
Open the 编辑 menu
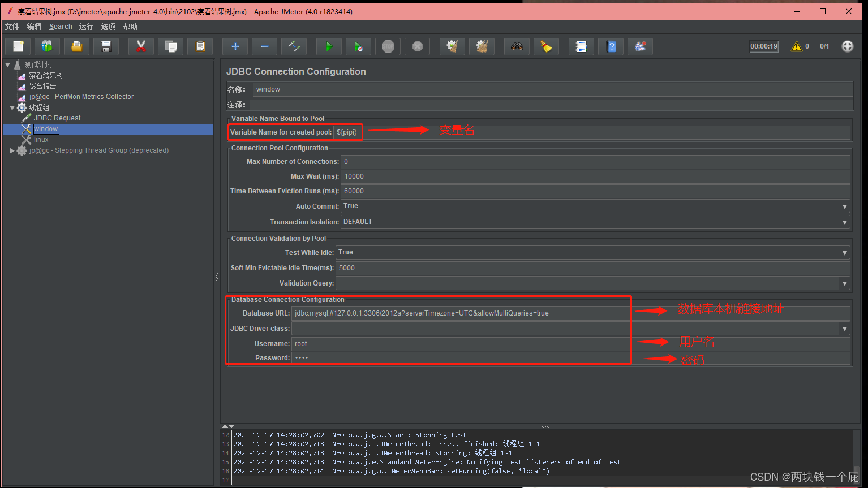(x=34, y=27)
